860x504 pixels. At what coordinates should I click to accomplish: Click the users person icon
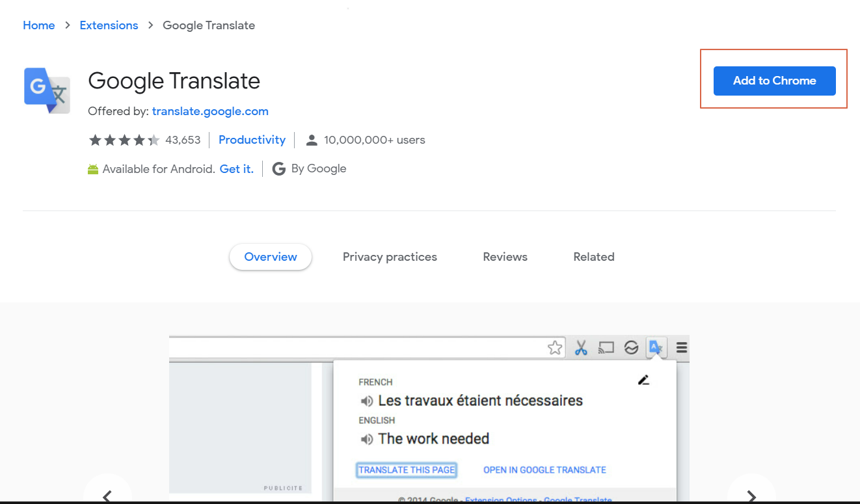pyautogui.click(x=312, y=140)
